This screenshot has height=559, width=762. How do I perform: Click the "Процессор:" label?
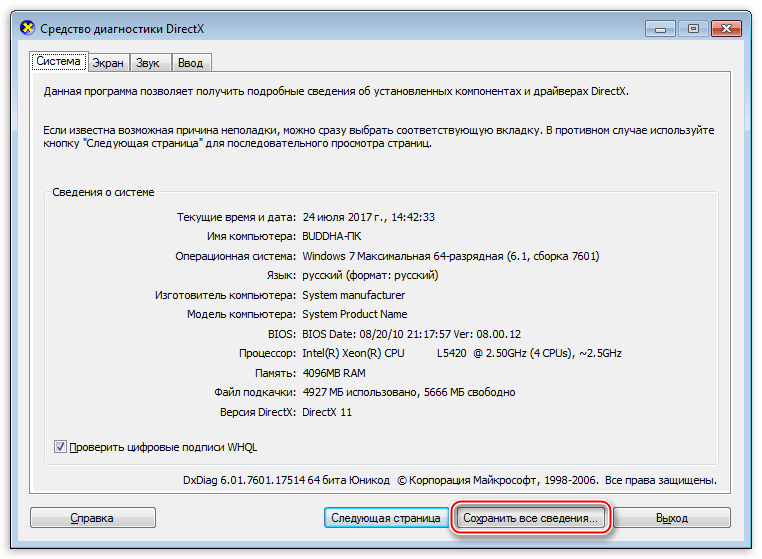pos(267,353)
